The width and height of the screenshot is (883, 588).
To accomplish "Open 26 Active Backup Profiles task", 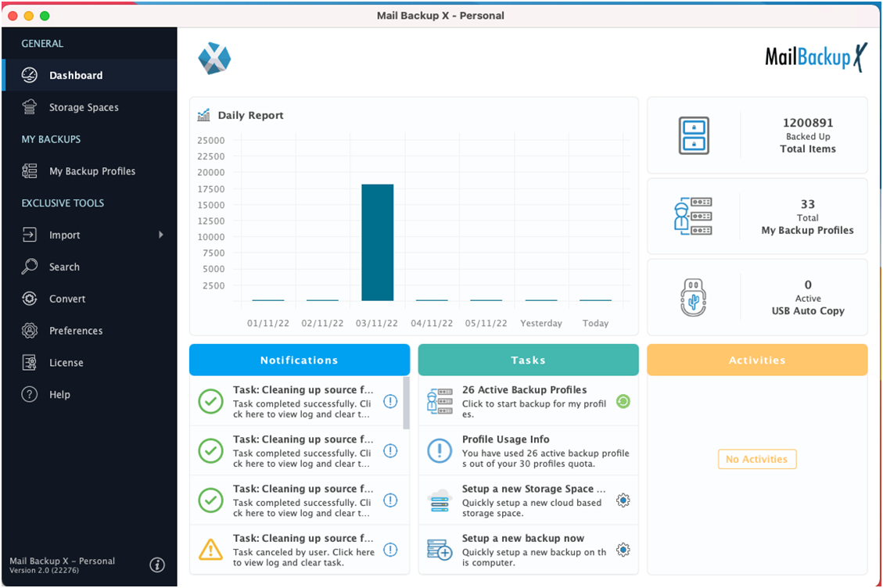I will point(528,402).
